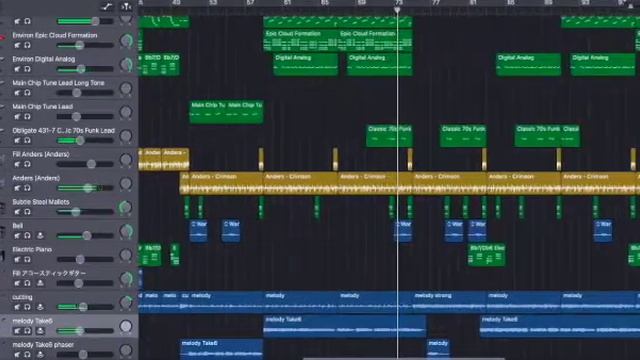
Task: Toggle the catch playhead icon above tracks
Action: 126,6
